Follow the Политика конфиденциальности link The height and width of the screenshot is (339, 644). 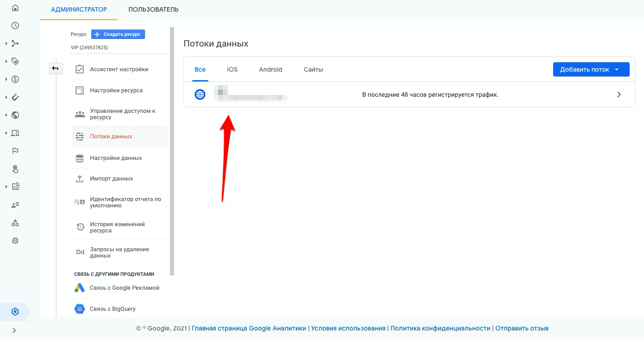(x=440, y=328)
